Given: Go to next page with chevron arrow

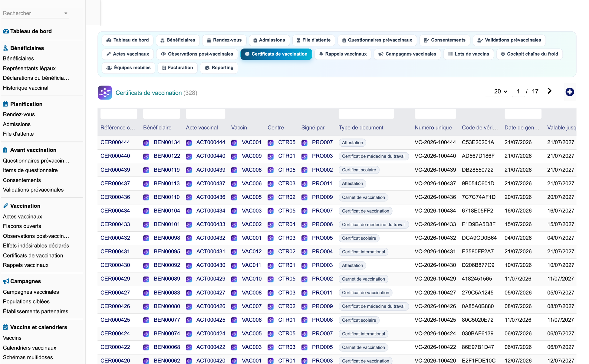Looking at the screenshot, I should pyautogui.click(x=550, y=91).
